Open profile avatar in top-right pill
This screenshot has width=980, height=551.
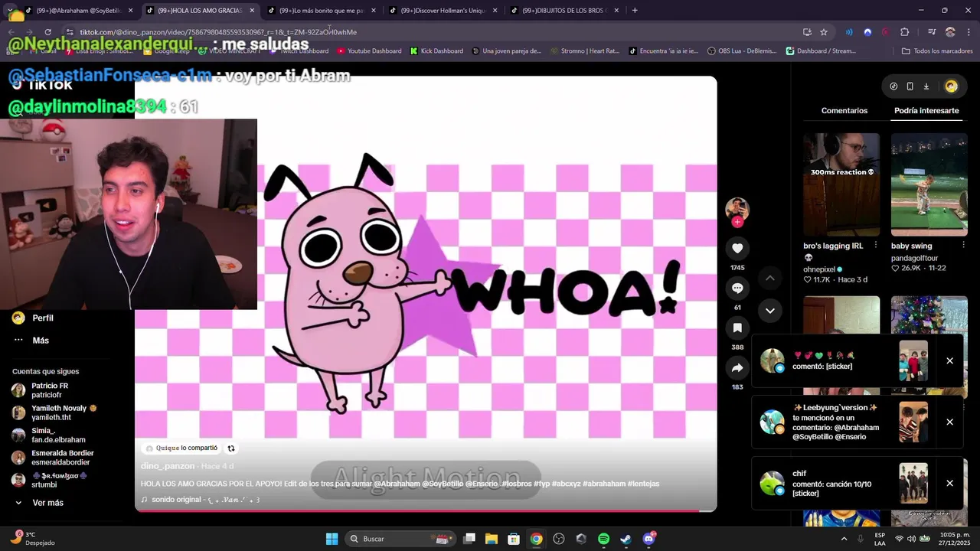point(951,86)
